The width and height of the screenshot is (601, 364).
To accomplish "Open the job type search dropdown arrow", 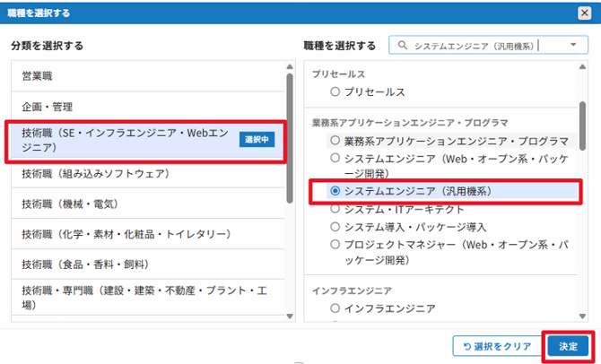I will 573,45.
